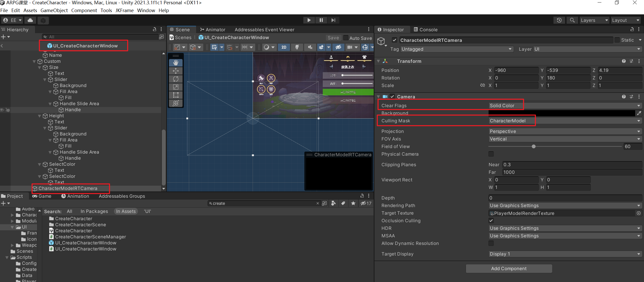The height and width of the screenshot is (282, 644).
Task: Open undo history icon in toolbar
Action: click(559, 20)
